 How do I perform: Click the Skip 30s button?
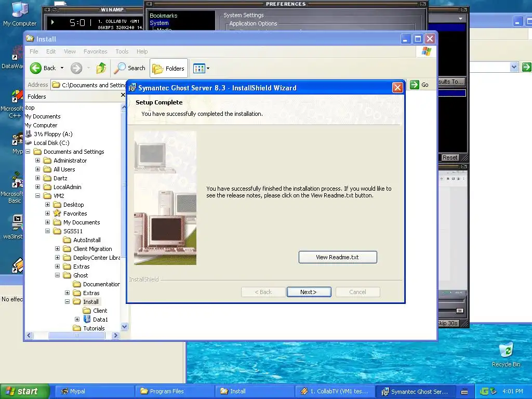[448, 323]
